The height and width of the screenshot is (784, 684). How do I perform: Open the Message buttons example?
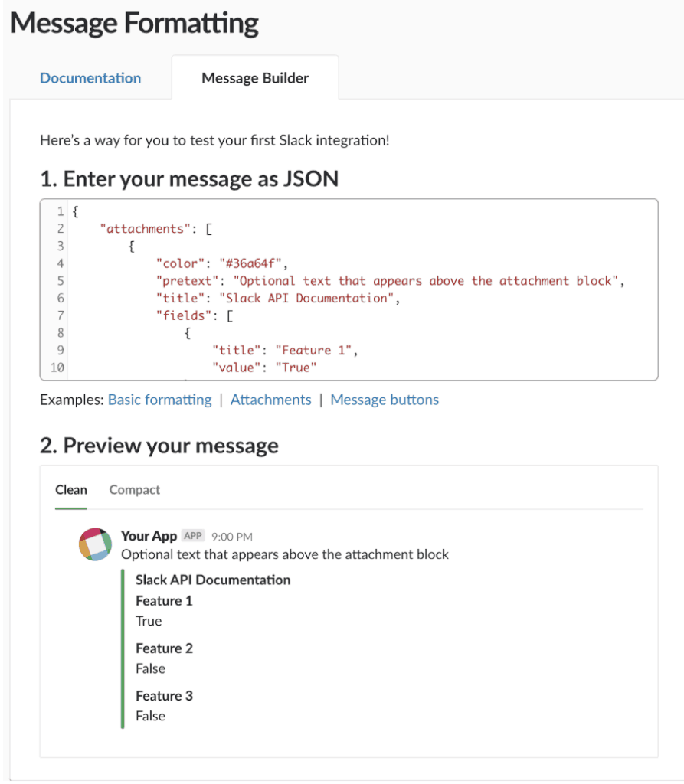coord(385,399)
